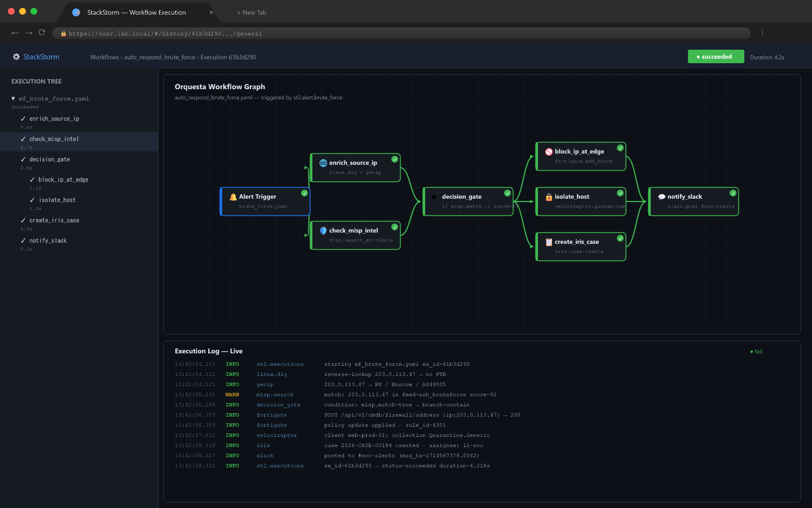Screen dimensions: 812x508
Task: Click the 'EXECUTION TREE' panel header
Action: click(37, 81)
